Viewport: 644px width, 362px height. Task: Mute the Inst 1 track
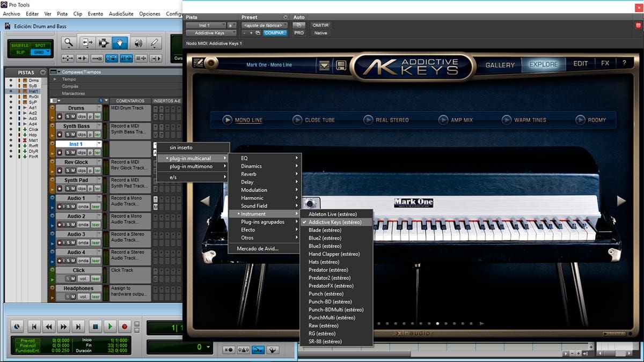click(74, 153)
